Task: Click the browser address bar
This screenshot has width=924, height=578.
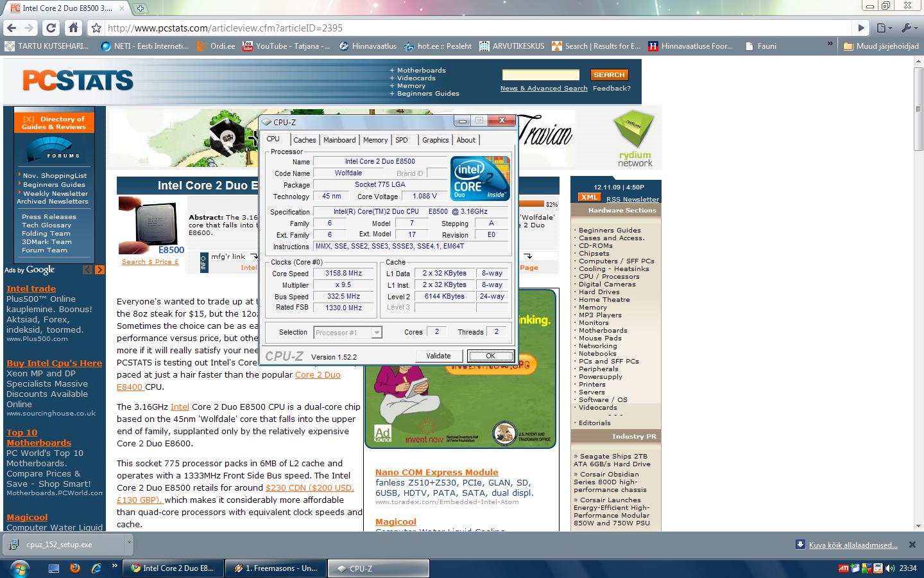Action: tap(478, 28)
